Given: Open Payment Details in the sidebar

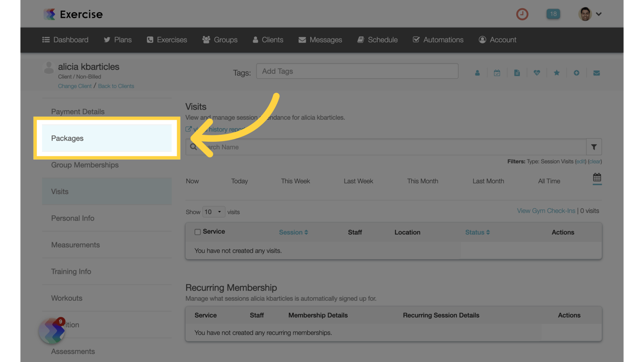Looking at the screenshot, I should pos(107,112).
